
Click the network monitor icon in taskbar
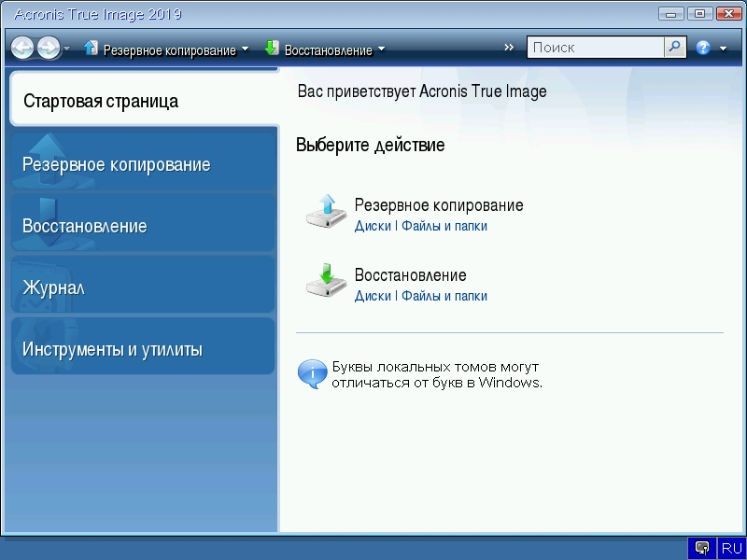point(702,548)
